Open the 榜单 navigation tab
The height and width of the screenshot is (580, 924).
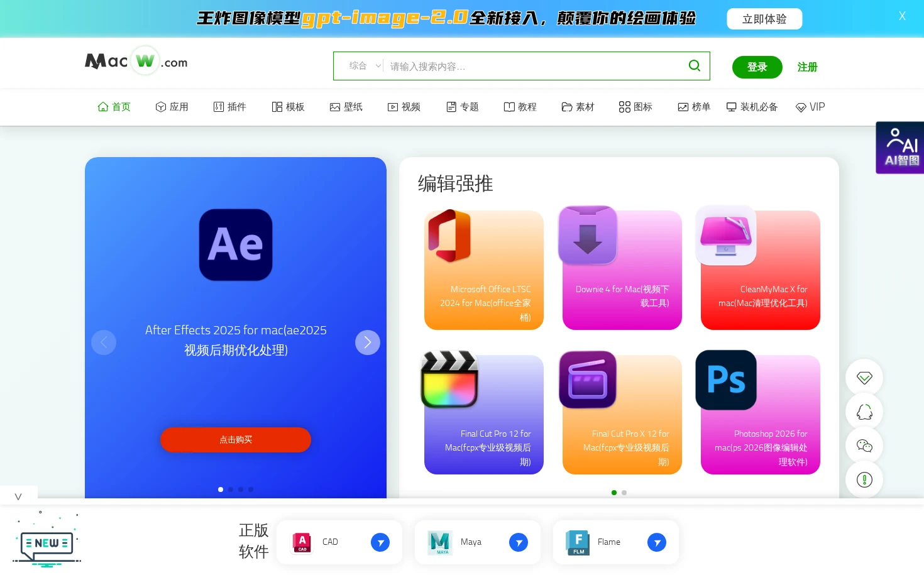click(694, 107)
